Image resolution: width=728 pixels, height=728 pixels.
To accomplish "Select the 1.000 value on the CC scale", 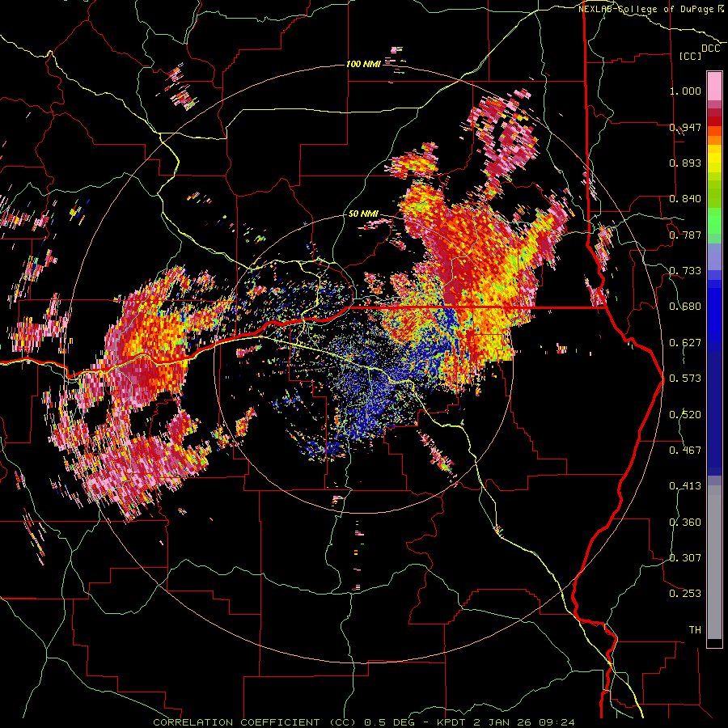I will point(685,91).
